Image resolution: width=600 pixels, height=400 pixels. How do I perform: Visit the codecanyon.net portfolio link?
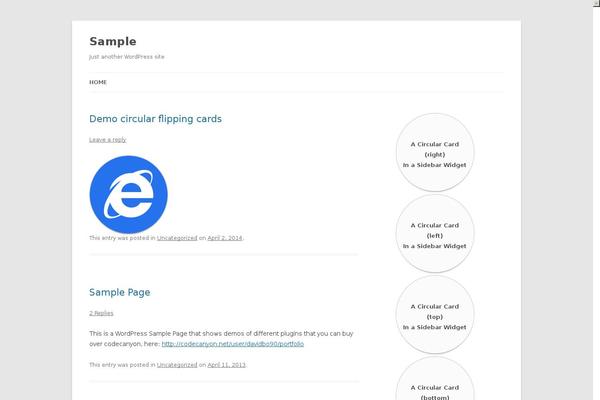tap(233, 344)
